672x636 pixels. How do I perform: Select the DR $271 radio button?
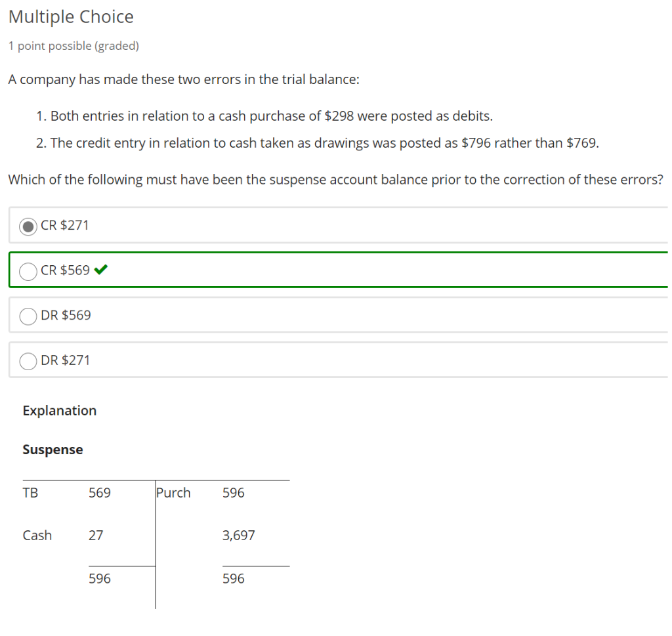28,360
